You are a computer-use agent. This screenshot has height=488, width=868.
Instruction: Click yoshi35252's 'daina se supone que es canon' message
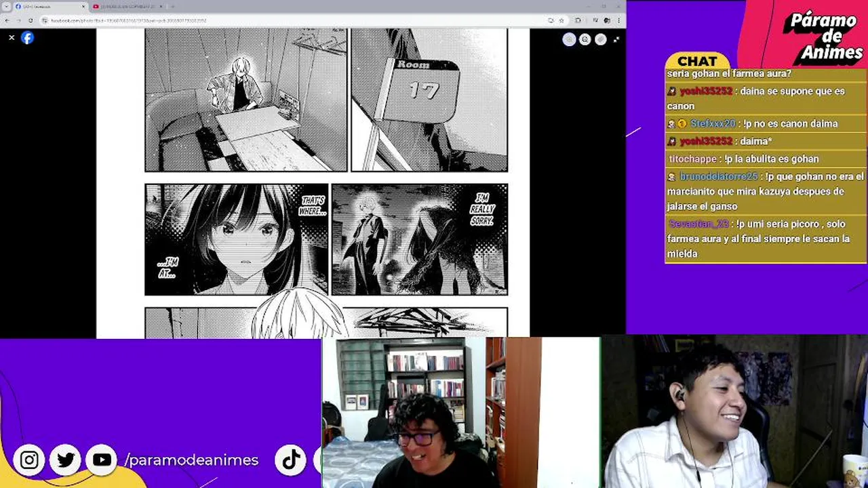pos(765,98)
